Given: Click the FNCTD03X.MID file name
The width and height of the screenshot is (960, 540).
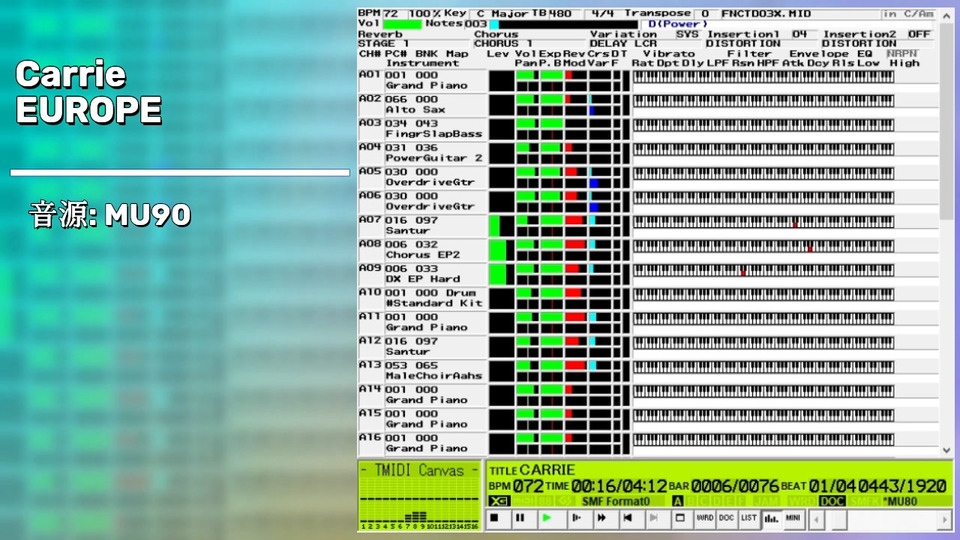Looking at the screenshot, I should point(766,13).
